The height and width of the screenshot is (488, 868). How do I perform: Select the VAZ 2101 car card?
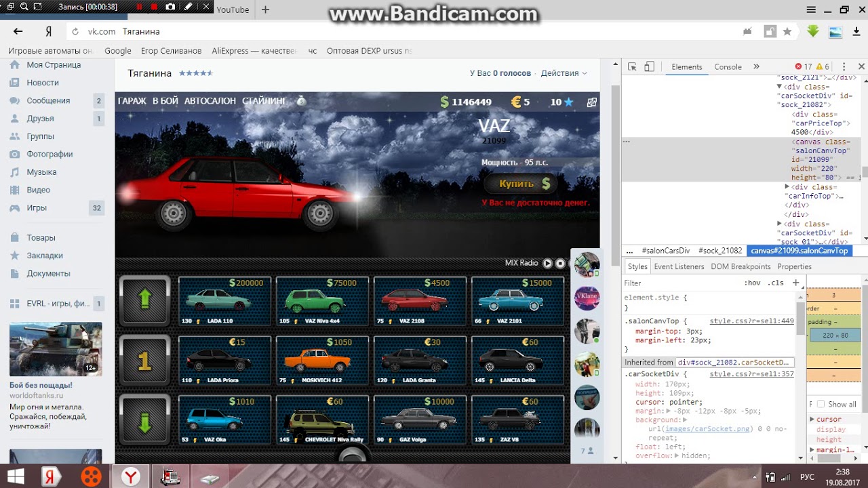coord(517,301)
